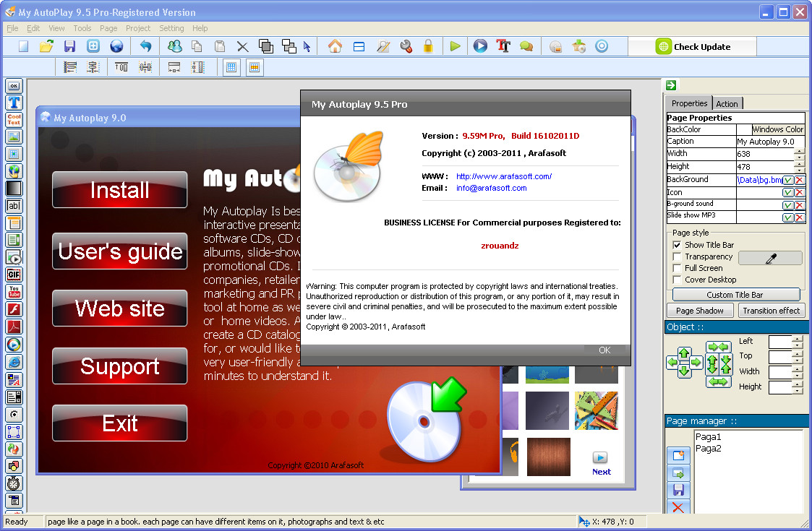Open the Tools menu
812x531 pixels.
tap(82, 28)
